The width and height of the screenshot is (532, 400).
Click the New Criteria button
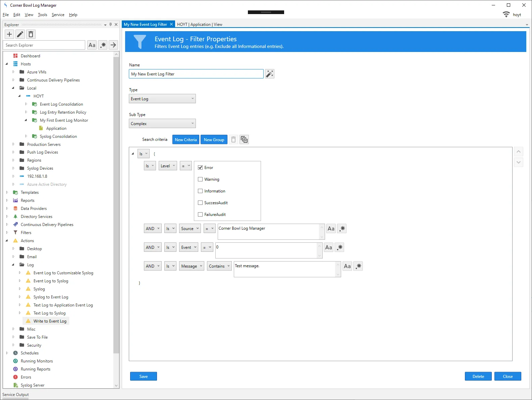click(186, 140)
